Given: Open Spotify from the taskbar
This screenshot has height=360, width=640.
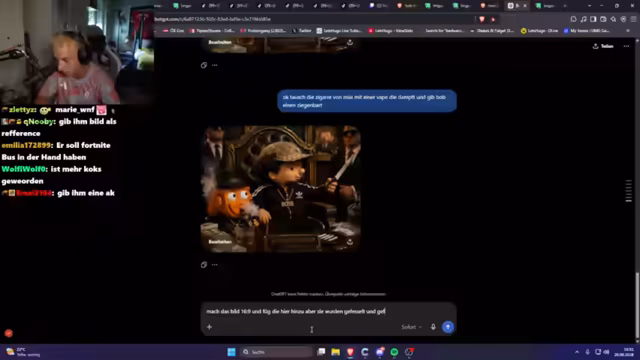Looking at the screenshot, I should tap(394, 352).
